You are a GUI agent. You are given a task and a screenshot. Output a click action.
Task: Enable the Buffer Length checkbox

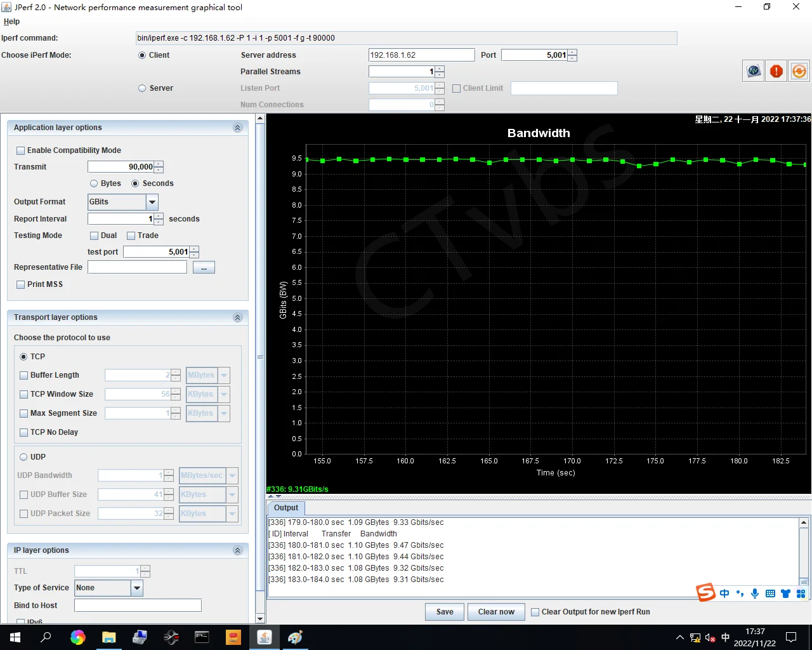24,375
